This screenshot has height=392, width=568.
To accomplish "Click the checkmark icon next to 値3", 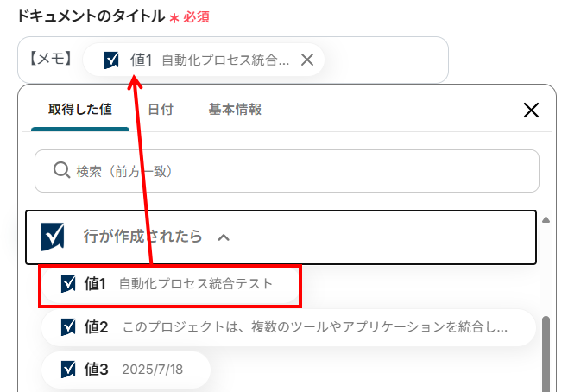I will [69, 369].
